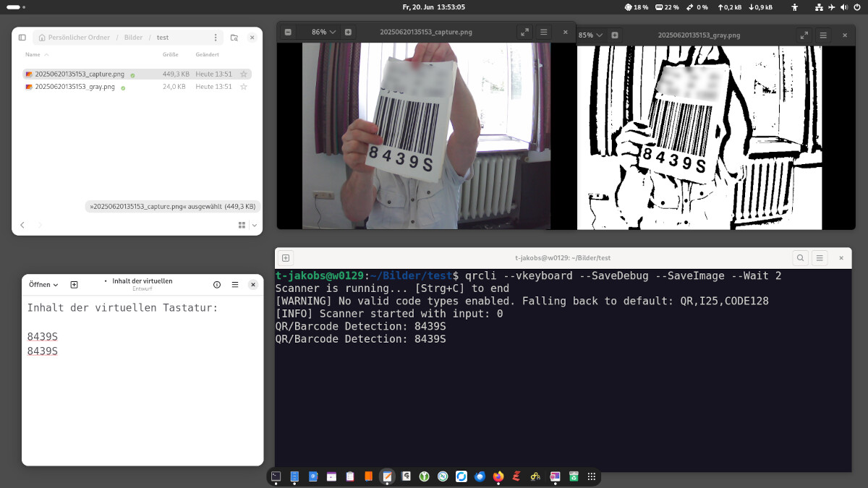Open the orange notebook app in the dock
The width and height of the screenshot is (868, 488).
(x=369, y=476)
